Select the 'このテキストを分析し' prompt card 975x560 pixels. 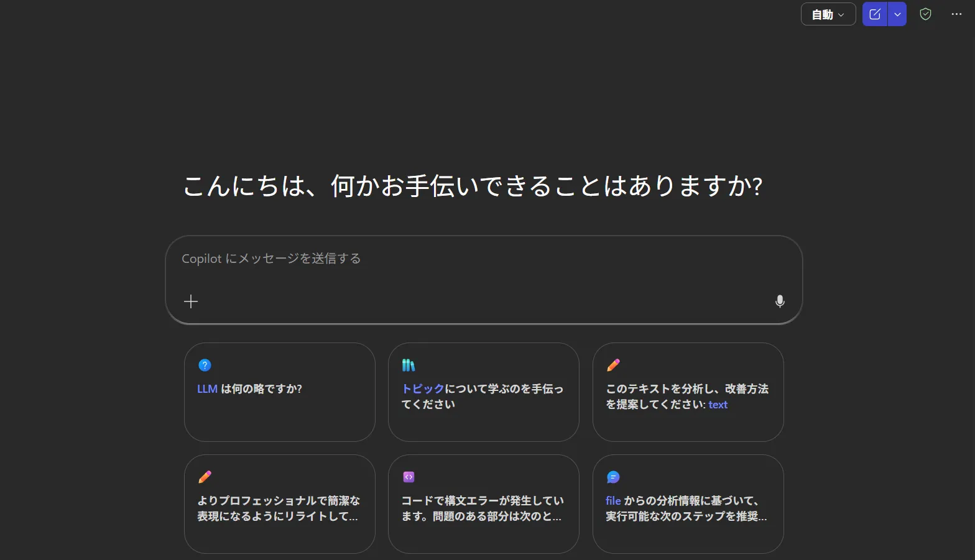[688, 392]
